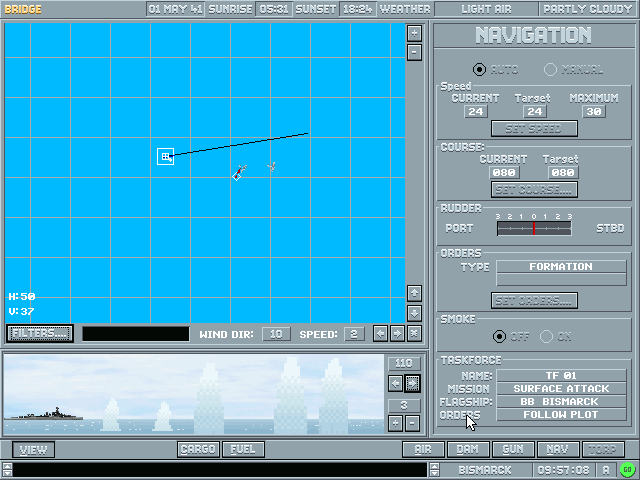This screenshot has width=640, height=480.
Task: Click the map scroll right arrow
Action: (397, 333)
